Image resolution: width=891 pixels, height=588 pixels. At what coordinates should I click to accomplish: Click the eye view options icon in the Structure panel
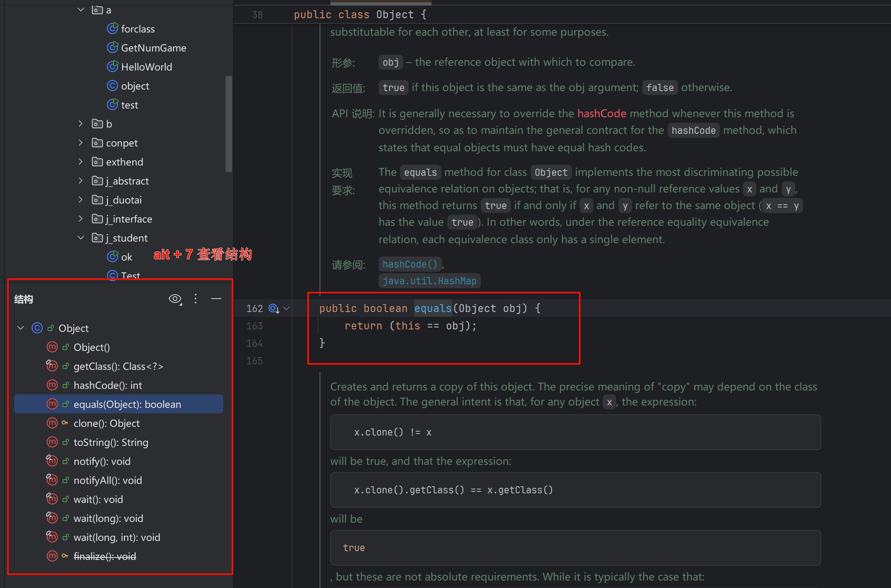175,299
